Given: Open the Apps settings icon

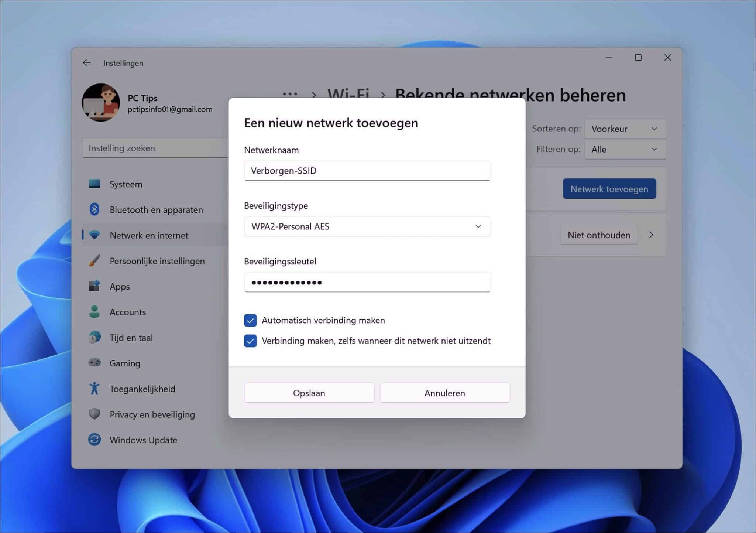Looking at the screenshot, I should [x=95, y=286].
